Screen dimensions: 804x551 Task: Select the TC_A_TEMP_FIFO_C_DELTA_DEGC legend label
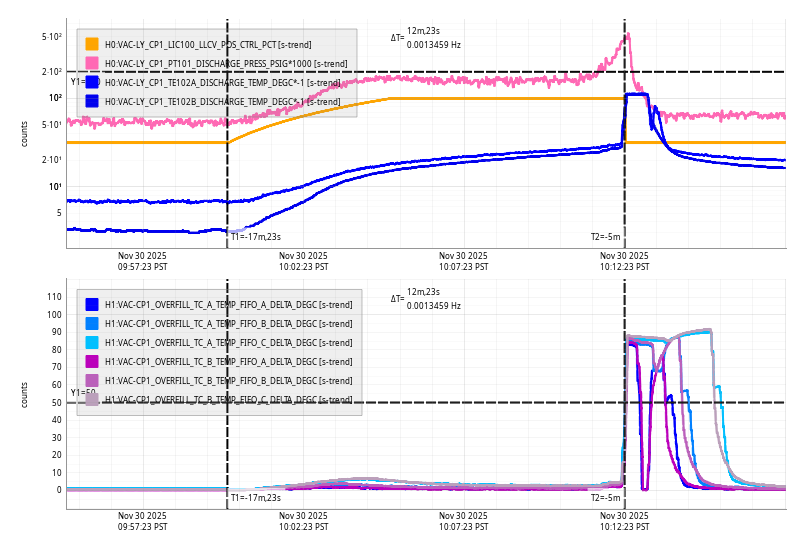click(x=228, y=342)
